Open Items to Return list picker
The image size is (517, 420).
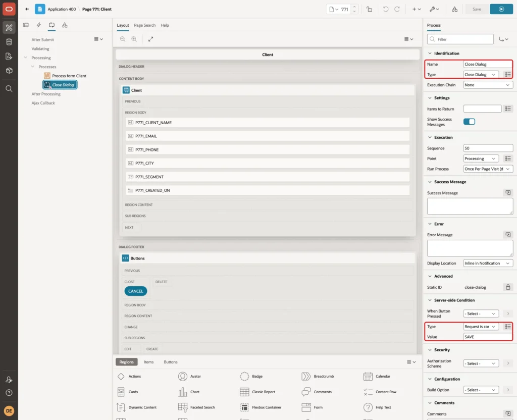click(508, 109)
